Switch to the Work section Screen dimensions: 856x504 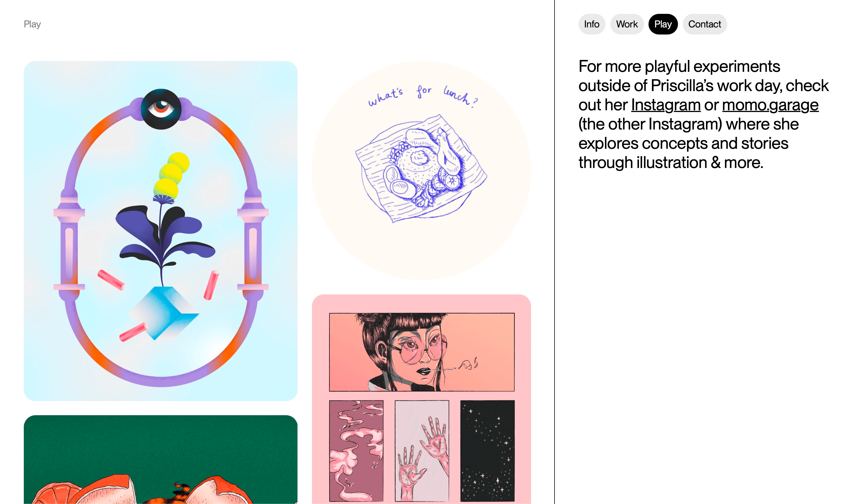point(627,24)
